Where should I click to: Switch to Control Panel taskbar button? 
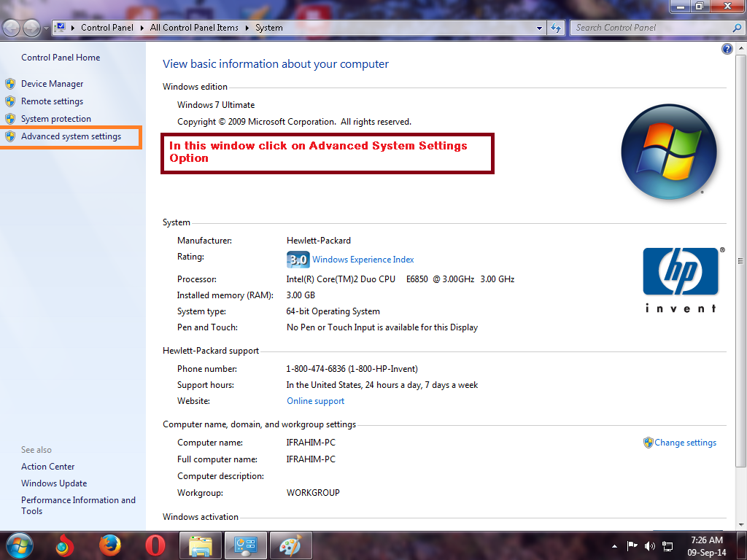point(246,545)
